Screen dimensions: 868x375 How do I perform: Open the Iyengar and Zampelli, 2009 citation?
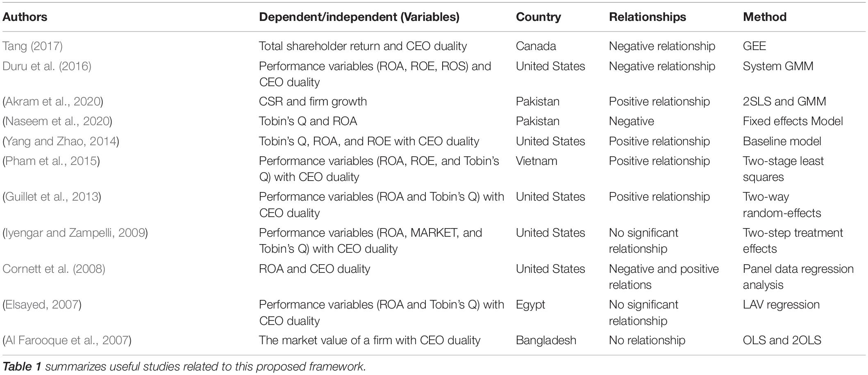click(75, 233)
